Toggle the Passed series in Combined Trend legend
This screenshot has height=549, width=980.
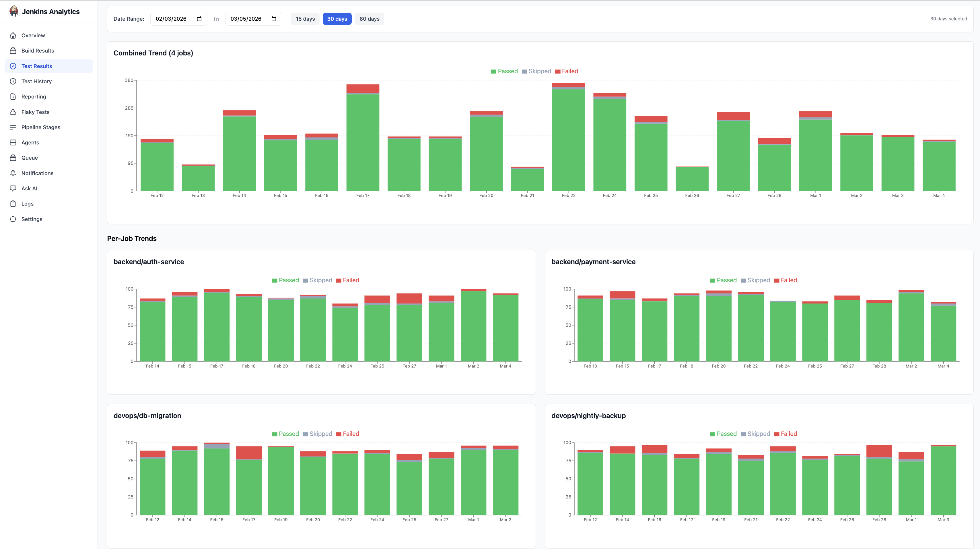pos(505,71)
